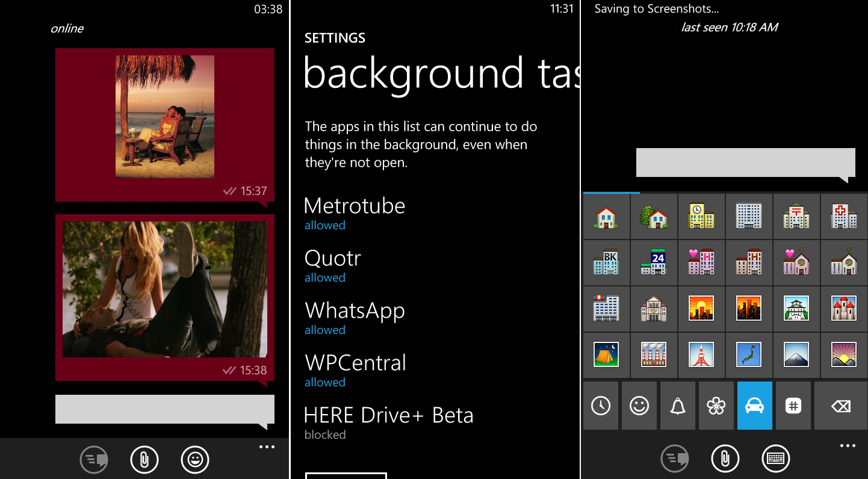Open the flower nature emoji tab
This screenshot has height=479, width=868.
716,406
